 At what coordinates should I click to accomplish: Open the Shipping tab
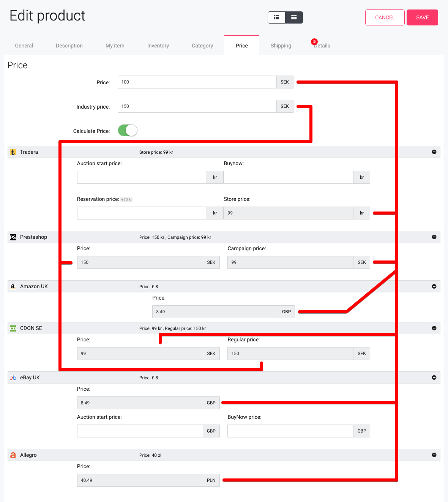coord(281,46)
